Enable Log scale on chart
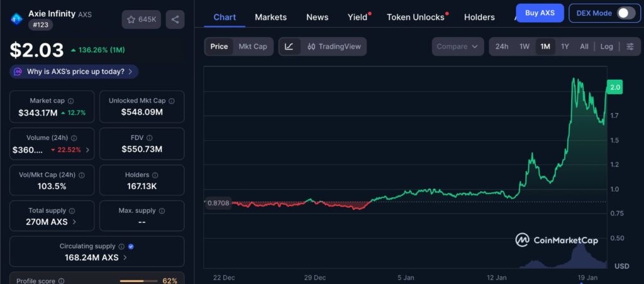The width and height of the screenshot is (644, 284). [x=607, y=46]
